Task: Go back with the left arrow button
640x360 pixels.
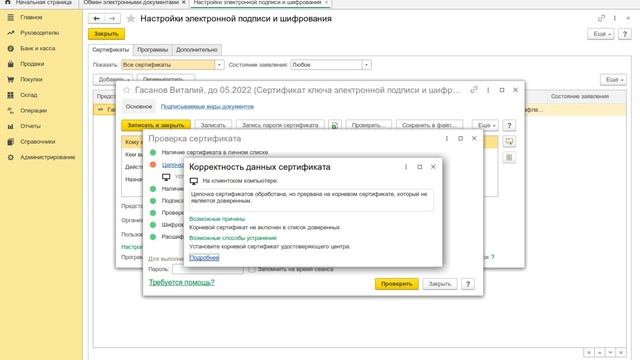Action: [96, 18]
